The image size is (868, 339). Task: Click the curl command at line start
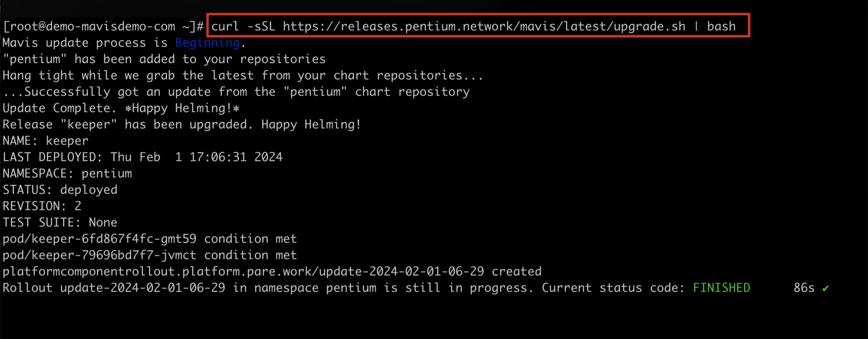point(225,26)
